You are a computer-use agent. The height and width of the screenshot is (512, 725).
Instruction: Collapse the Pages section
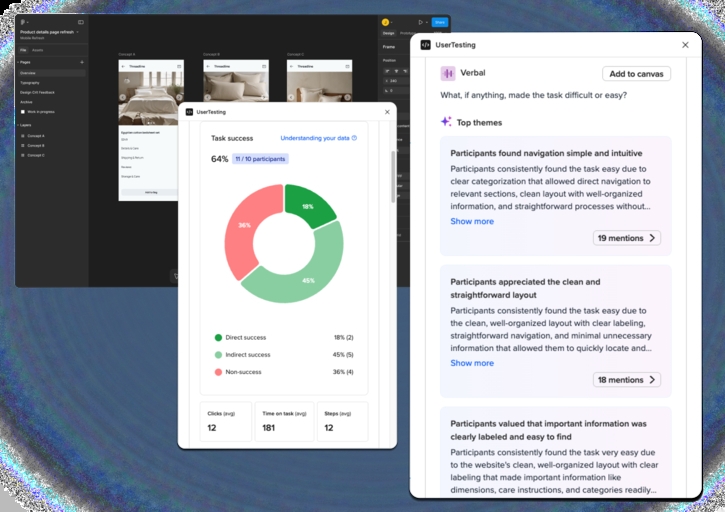pos(18,62)
